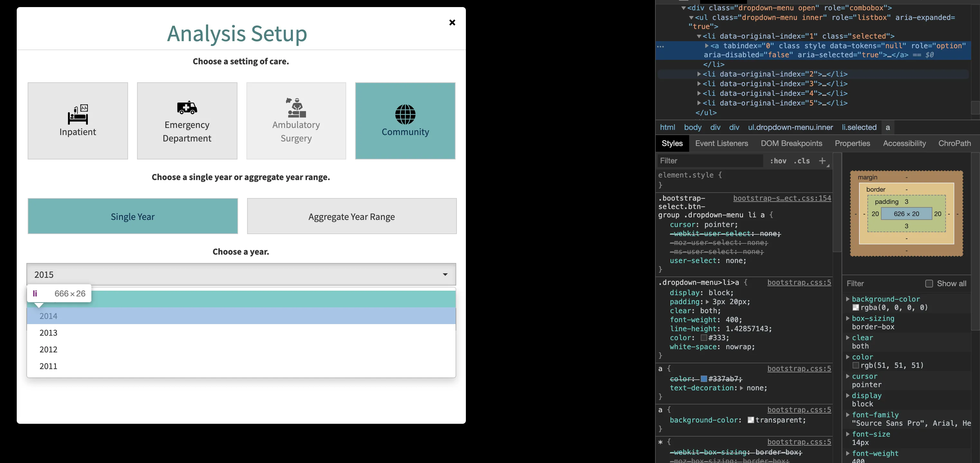Expand the li data-original-index="3" node
The height and width of the screenshot is (463, 980).
[699, 84]
